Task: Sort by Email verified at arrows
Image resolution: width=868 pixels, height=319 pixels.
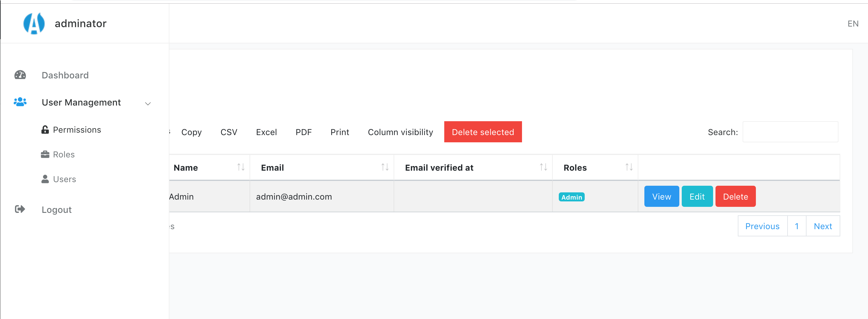Action: point(543,167)
